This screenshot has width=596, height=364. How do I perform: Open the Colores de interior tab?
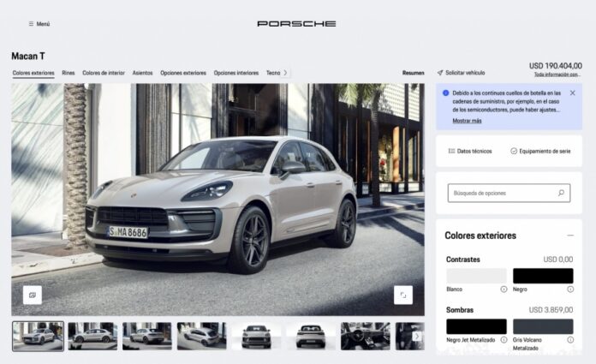pyautogui.click(x=104, y=73)
